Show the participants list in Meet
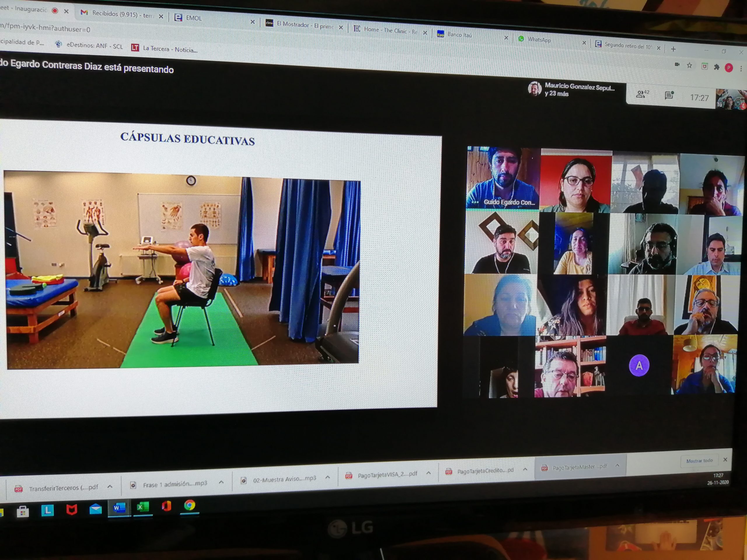747x560 pixels. pos(642,94)
